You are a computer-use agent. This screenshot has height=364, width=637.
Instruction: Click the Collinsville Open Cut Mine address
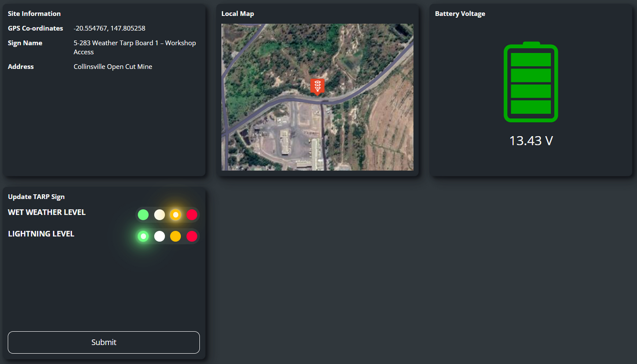click(113, 67)
